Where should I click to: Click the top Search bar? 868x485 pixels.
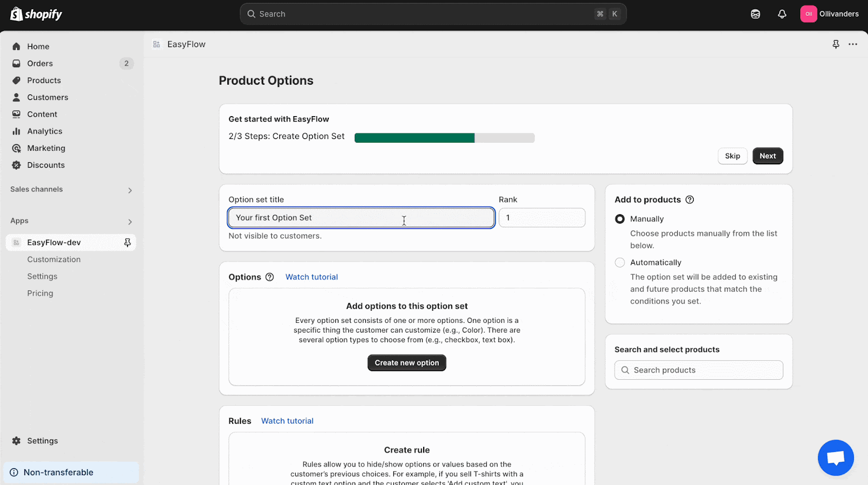coord(433,14)
